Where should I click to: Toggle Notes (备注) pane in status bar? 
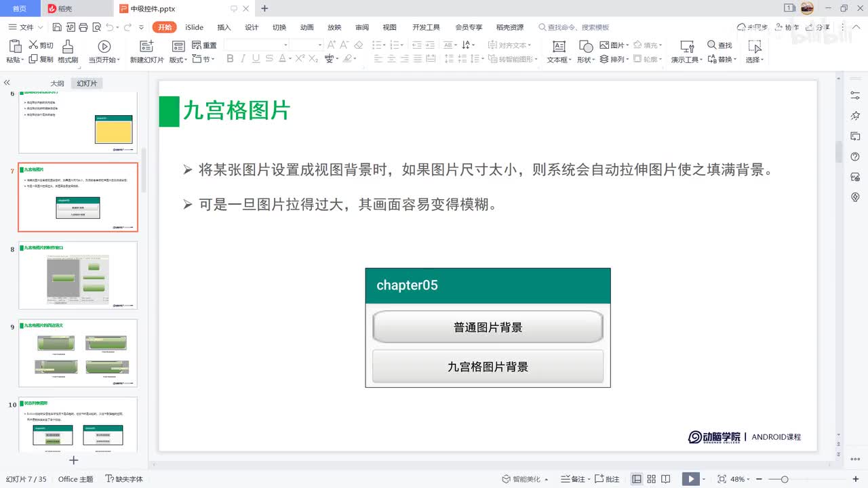tap(576, 479)
